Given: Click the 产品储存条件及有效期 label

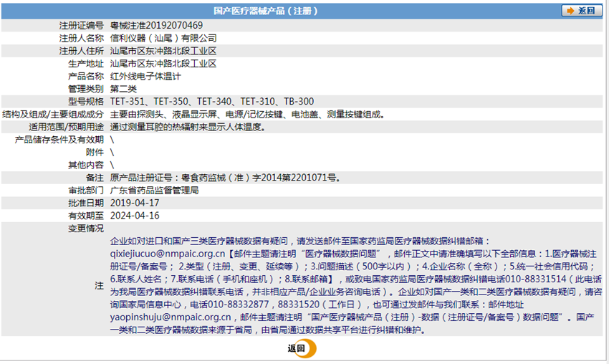Looking at the screenshot, I should pos(59,140).
